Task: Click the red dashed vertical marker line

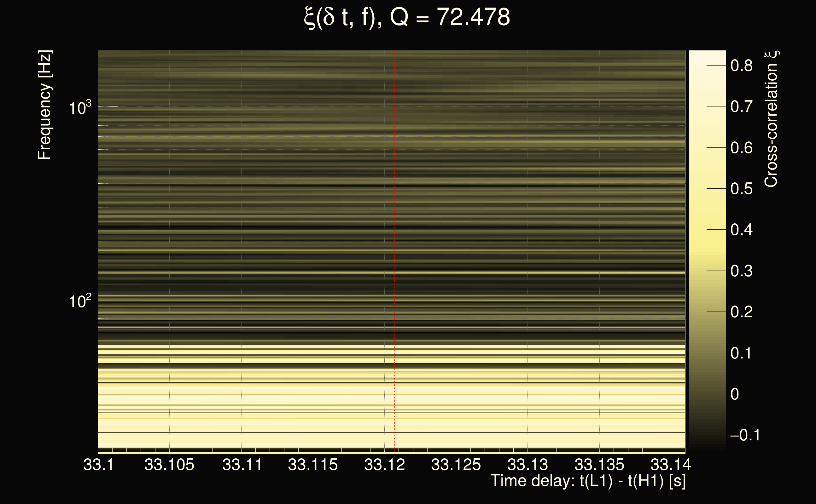Action: tap(395, 250)
